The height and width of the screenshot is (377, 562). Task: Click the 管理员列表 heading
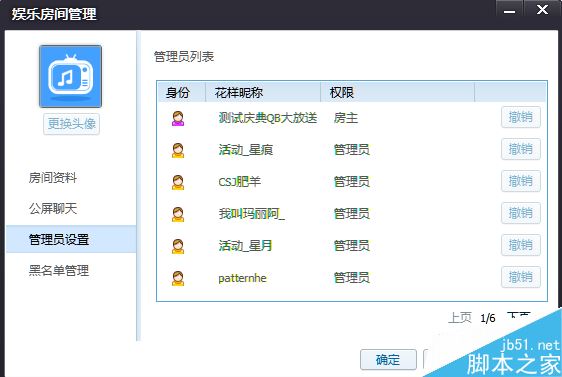pos(184,57)
